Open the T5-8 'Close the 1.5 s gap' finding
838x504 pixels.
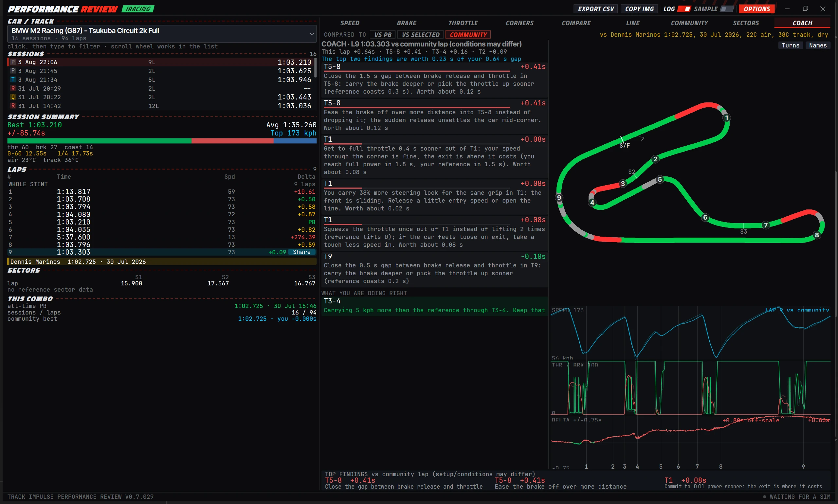(434, 80)
